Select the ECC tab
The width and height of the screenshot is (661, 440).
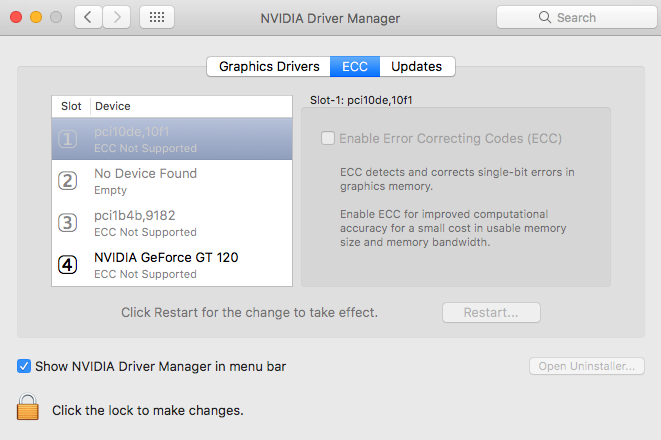click(x=355, y=67)
